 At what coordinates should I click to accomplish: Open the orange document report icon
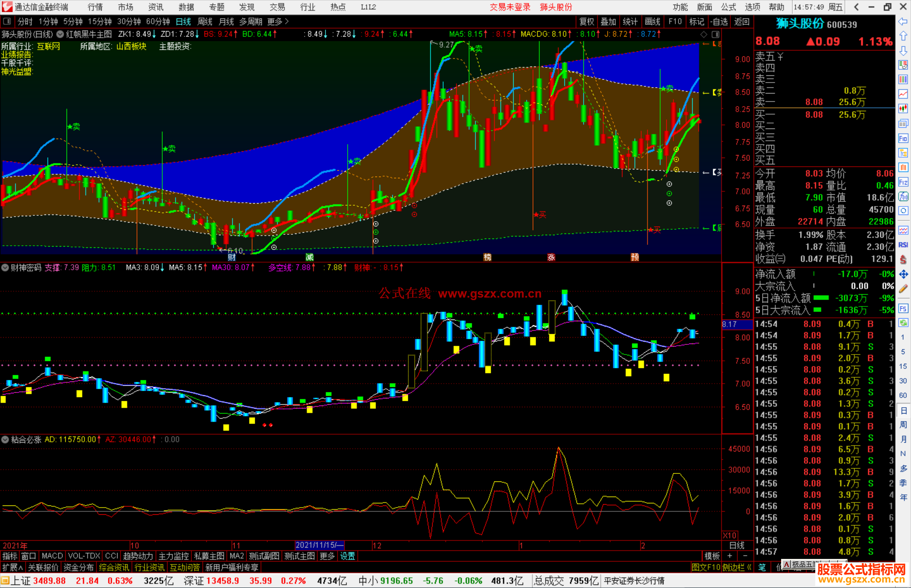pyautogui.click(x=903, y=167)
